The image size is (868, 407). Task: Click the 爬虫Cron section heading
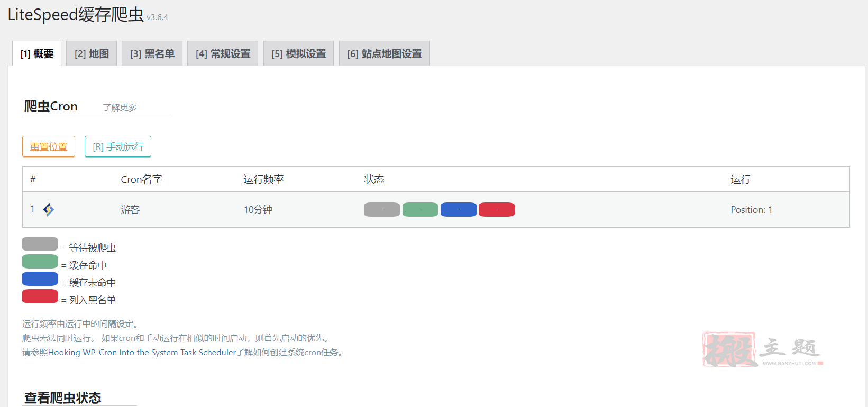pyautogui.click(x=51, y=106)
